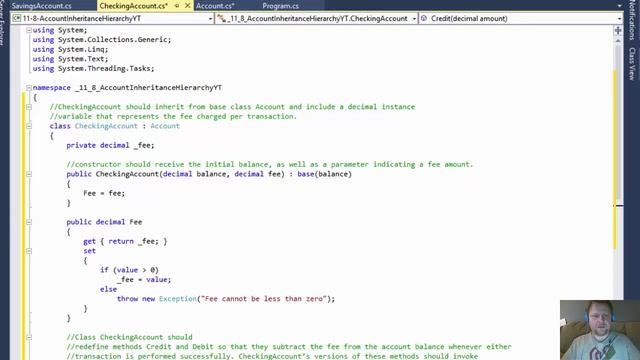Image resolution: width=640 pixels, height=360 pixels.
Task: Pin the CheckingAccount.cs tab
Action: pyautogui.click(x=177, y=6)
